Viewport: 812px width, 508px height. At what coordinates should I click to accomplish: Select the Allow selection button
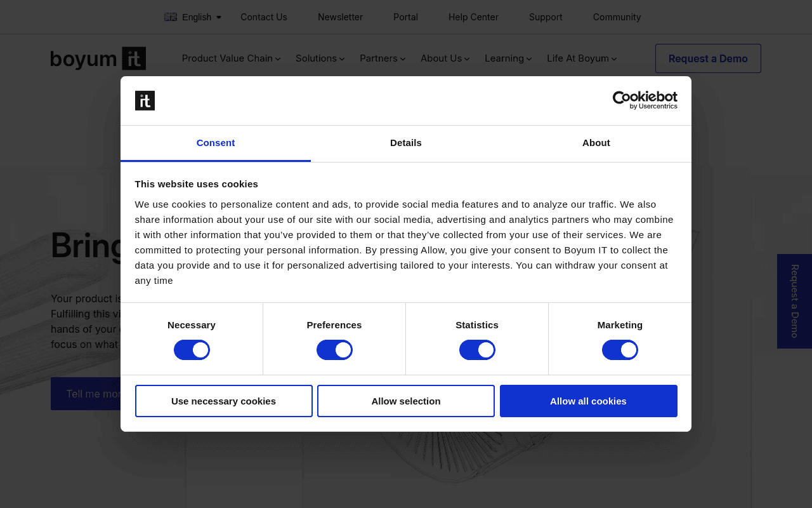click(406, 401)
